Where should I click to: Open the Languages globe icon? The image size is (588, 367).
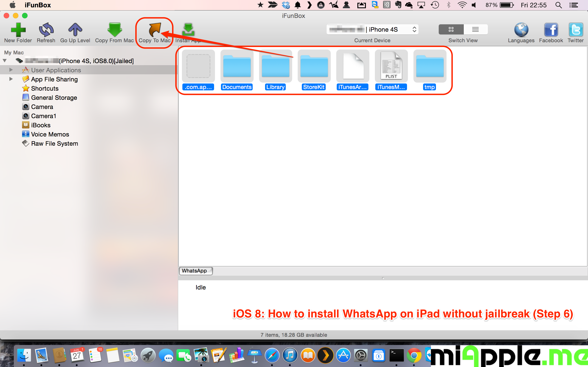click(521, 30)
